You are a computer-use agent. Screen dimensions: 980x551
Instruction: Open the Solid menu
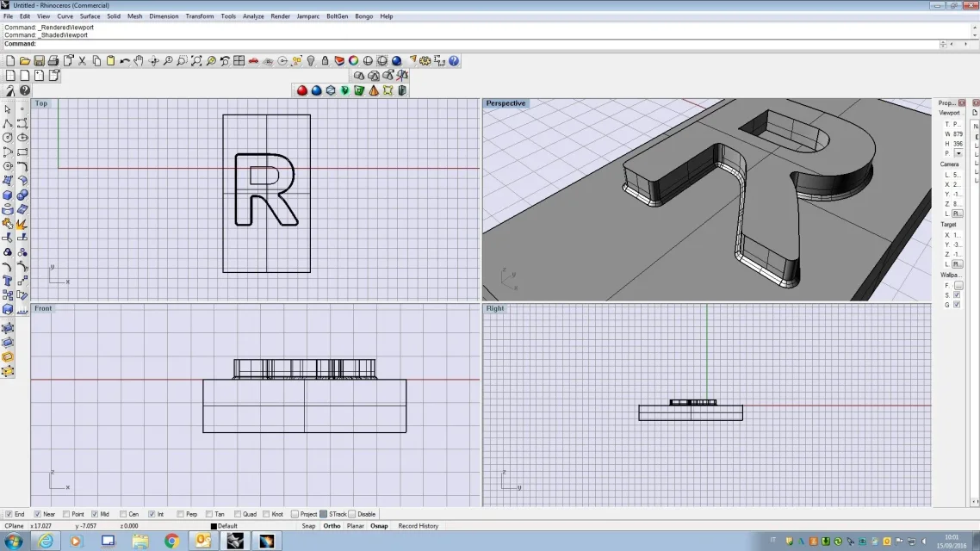coord(113,16)
